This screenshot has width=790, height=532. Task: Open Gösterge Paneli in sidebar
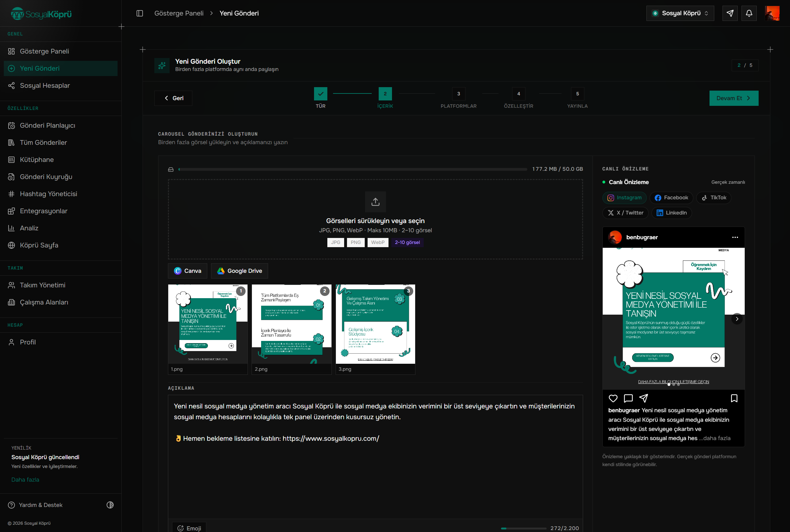[x=61, y=51]
